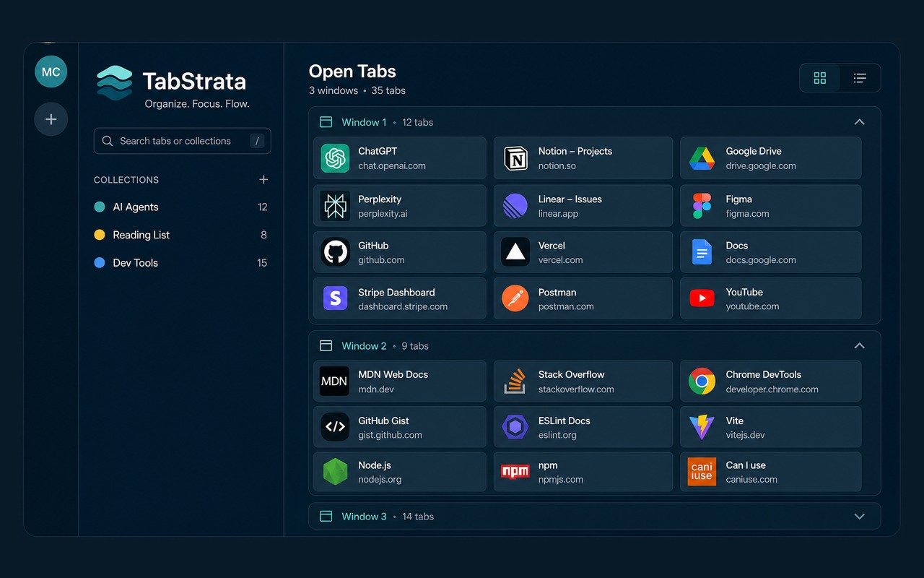Click the Dev Tools count 15

262,263
